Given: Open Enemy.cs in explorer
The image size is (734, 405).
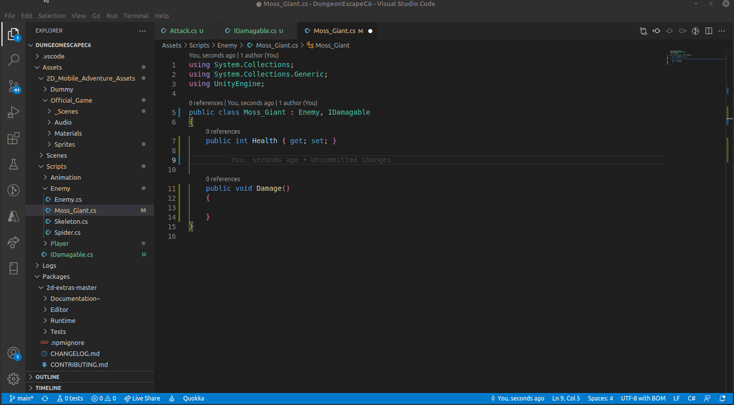Looking at the screenshot, I should (68, 199).
